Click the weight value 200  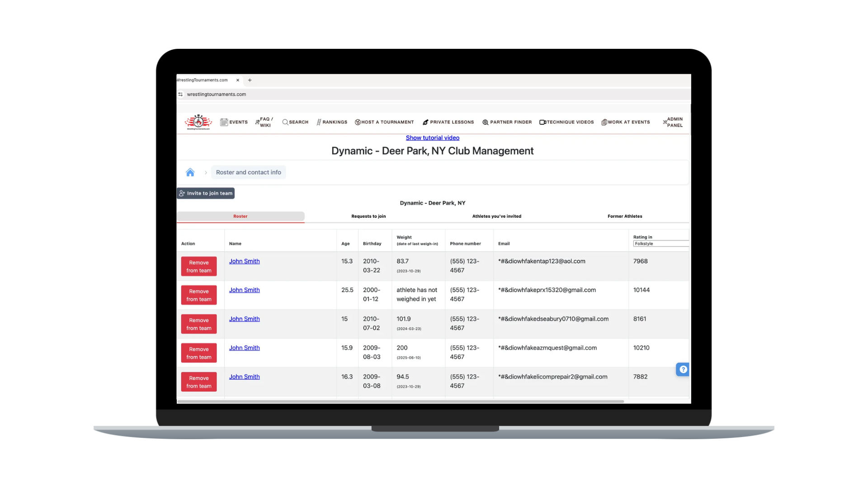point(402,348)
